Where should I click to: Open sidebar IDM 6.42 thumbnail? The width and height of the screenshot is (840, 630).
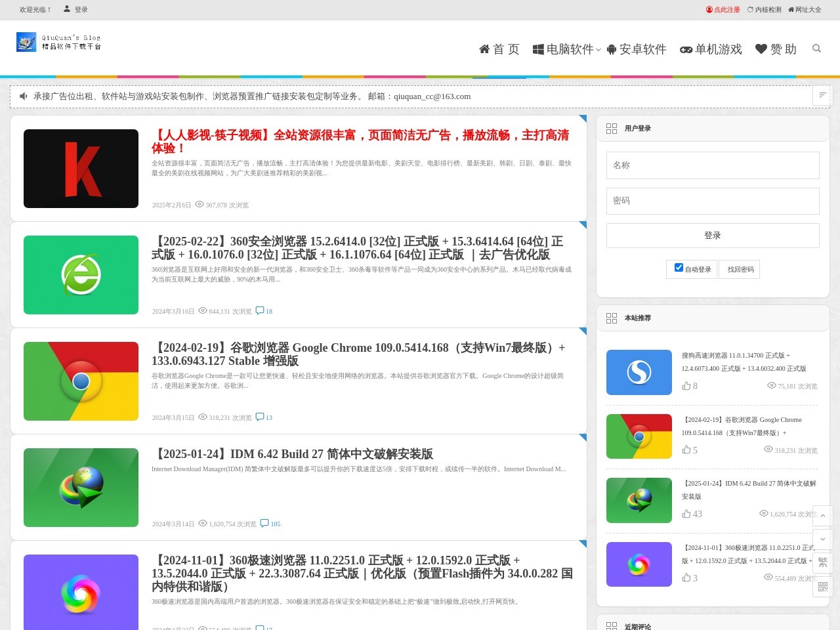pos(639,500)
